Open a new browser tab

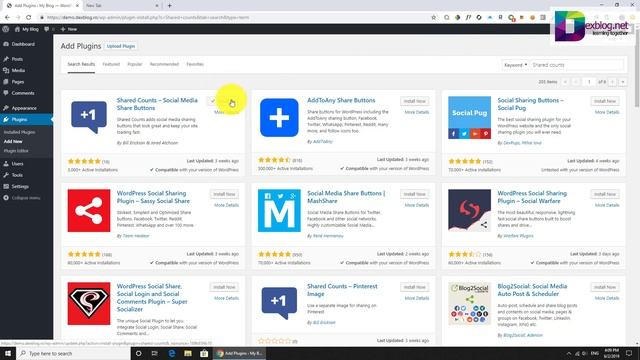click(x=169, y=6)
